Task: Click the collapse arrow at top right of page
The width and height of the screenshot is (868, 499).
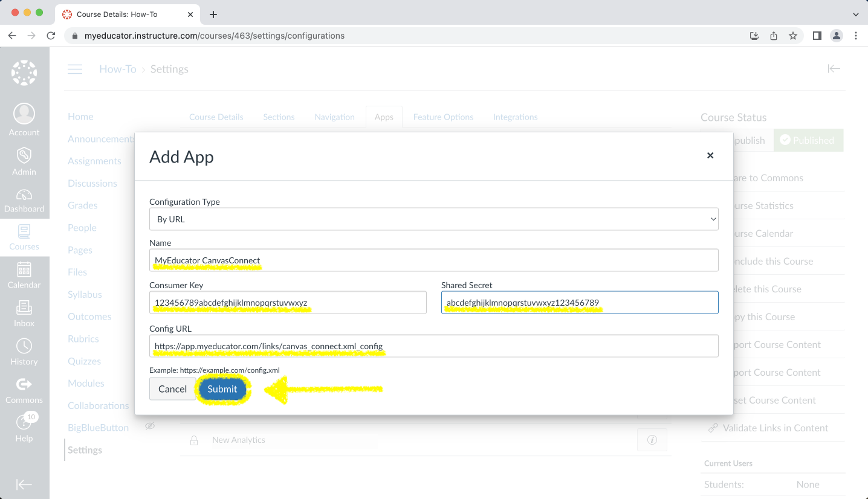Action: point(834,69)
